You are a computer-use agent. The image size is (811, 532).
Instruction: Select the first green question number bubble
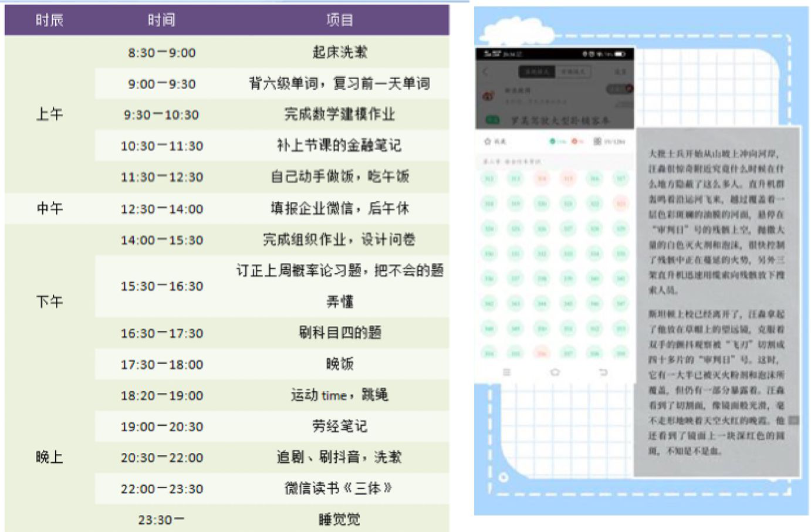coord(489,178)
